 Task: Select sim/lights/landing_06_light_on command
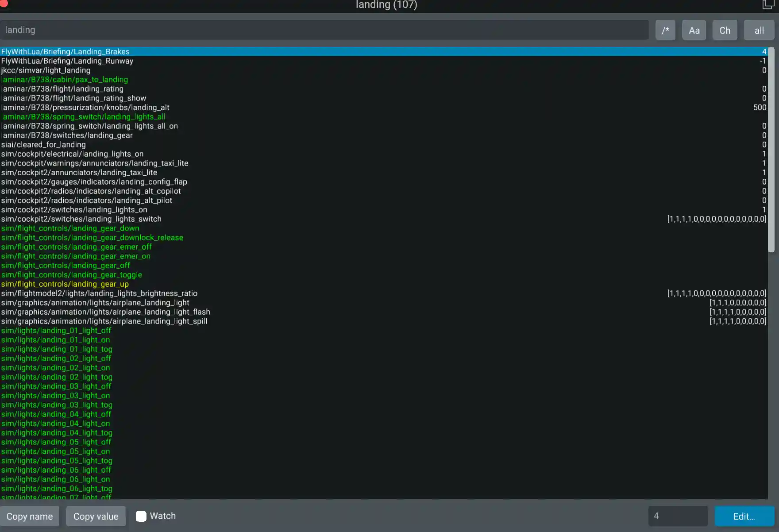[x=384, y=479]
